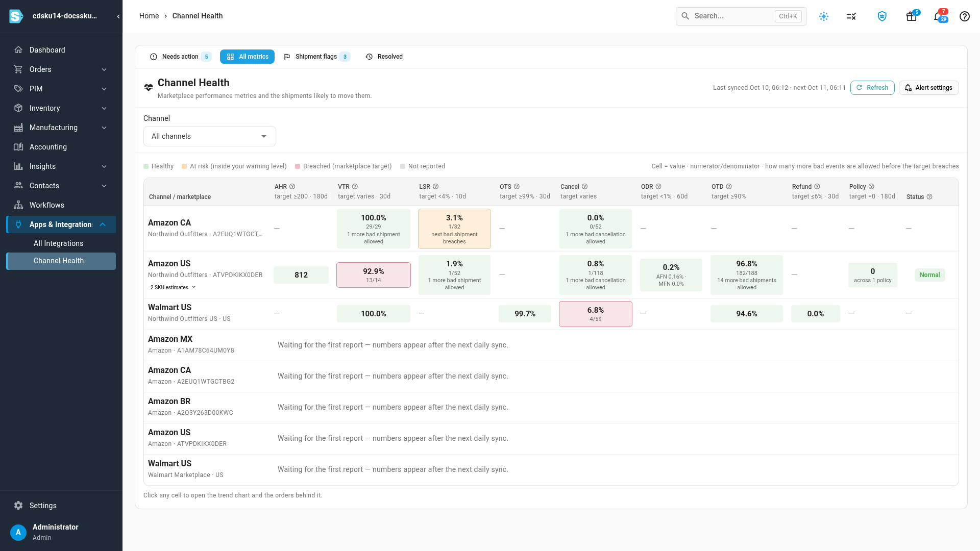Click the shield icon in top bar

click(x=882, y=16)
